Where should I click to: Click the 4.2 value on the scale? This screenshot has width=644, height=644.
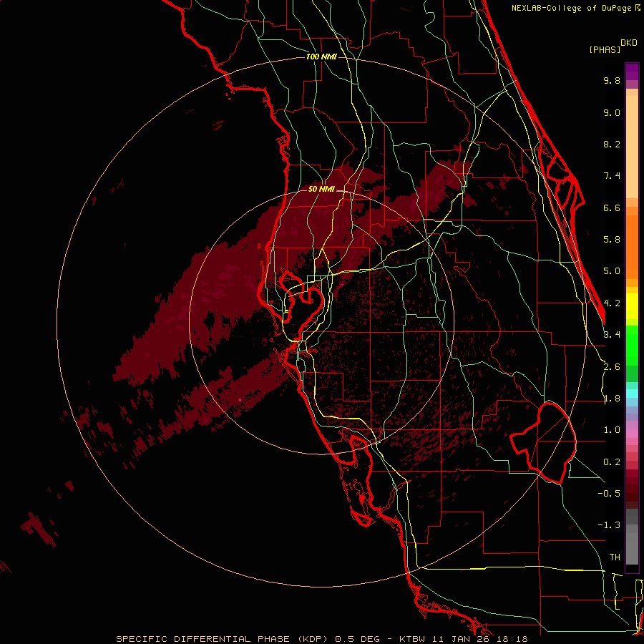click(612, 303)
